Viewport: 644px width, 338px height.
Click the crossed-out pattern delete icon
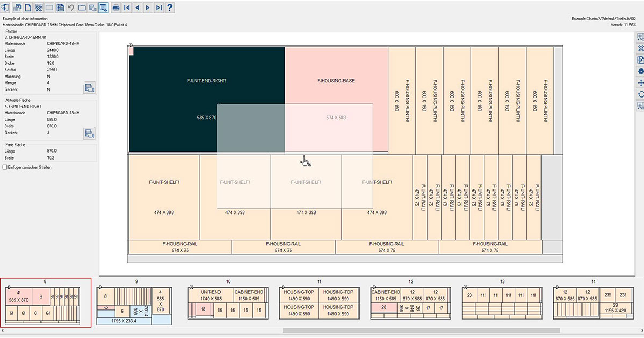point(38,8)
